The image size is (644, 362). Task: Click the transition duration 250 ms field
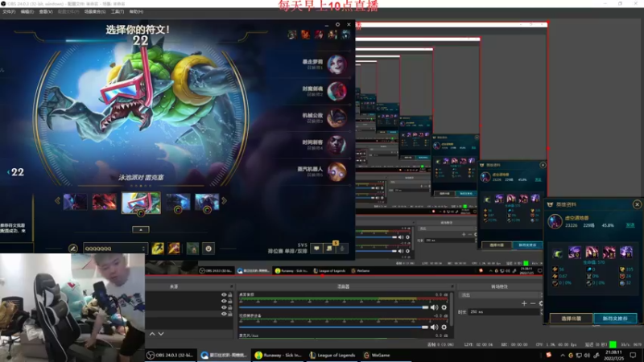(x=505, y=312)
